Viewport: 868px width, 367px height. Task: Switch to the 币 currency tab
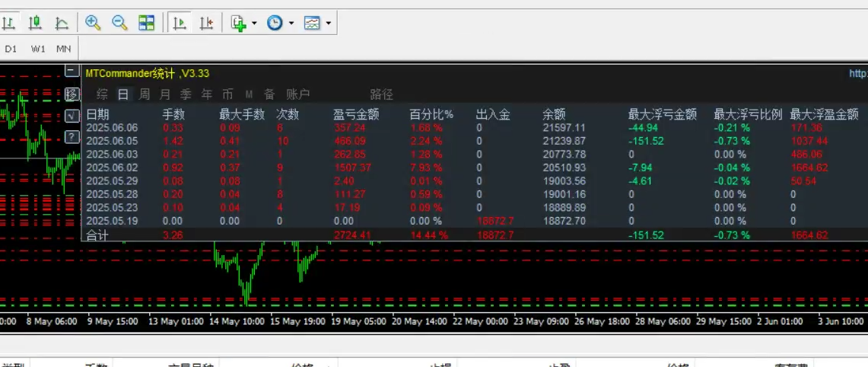[227, 94]
